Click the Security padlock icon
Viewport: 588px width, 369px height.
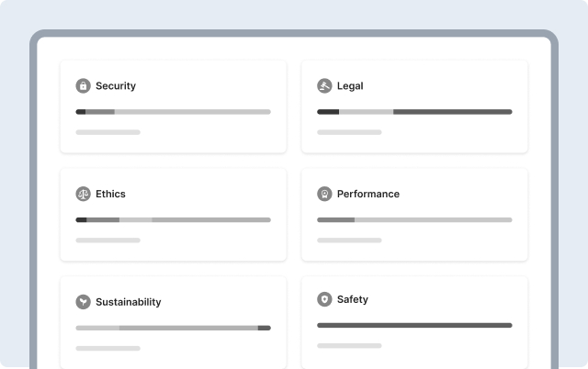[x=83, y=85]
